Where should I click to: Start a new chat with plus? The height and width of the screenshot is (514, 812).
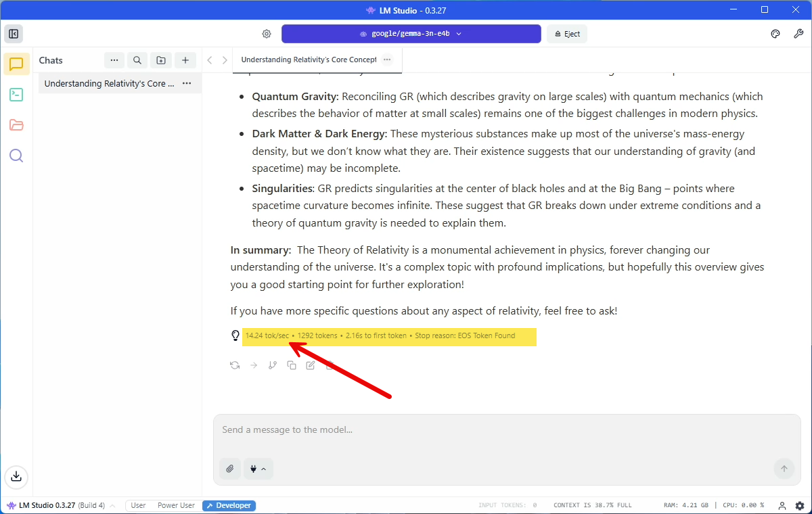point(185,60)
